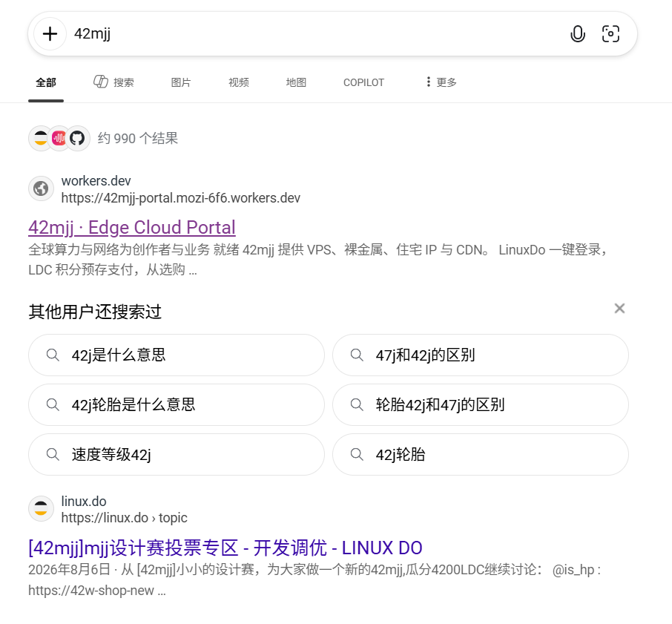
Task: Search the suggestion 47j和42j的区别
Action: 481,355
